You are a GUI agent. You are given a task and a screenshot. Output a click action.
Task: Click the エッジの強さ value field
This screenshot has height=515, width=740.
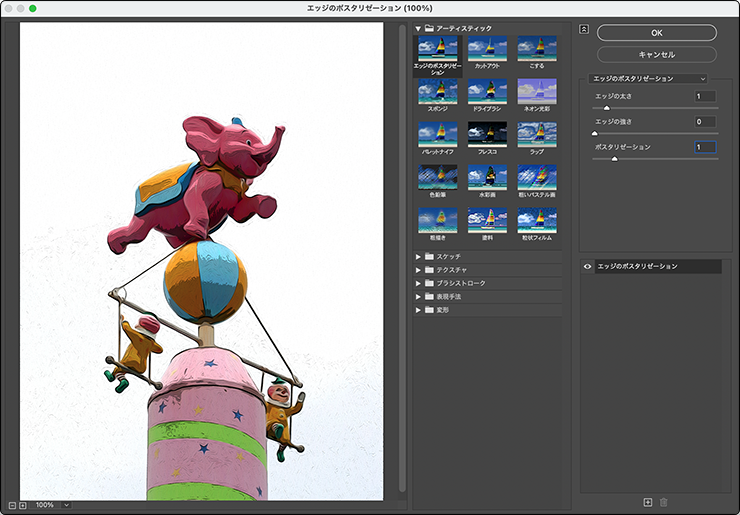tap(705, 121)
